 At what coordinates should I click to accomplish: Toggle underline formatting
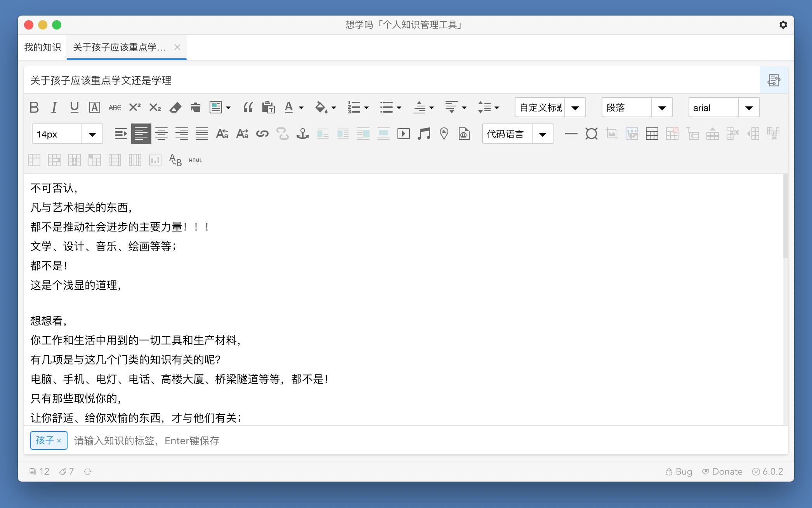(74, 107)
